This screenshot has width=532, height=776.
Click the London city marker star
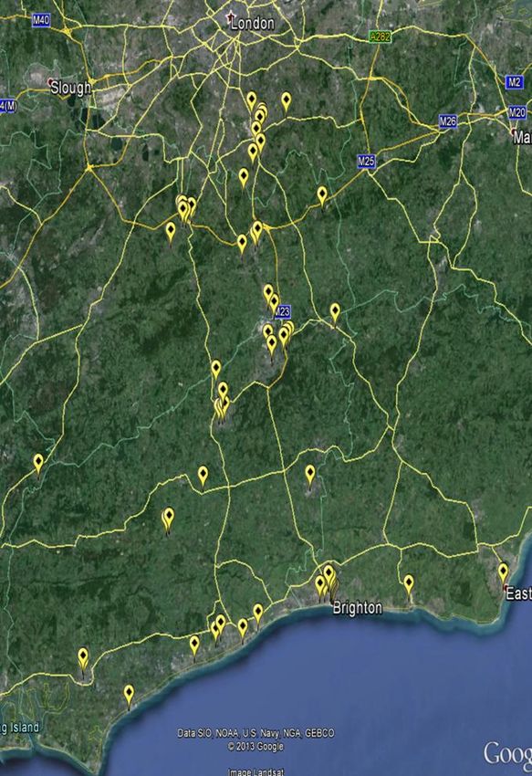[x=230, y=18]
